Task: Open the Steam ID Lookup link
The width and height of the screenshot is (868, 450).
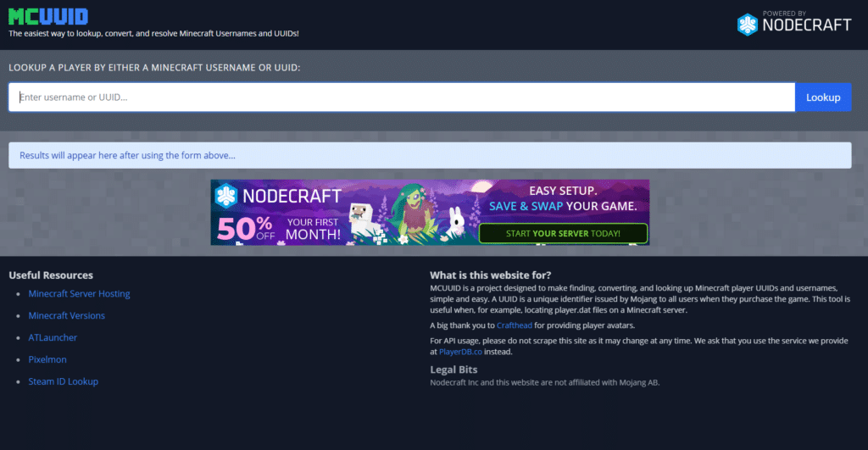Action: tap(63, 381)
